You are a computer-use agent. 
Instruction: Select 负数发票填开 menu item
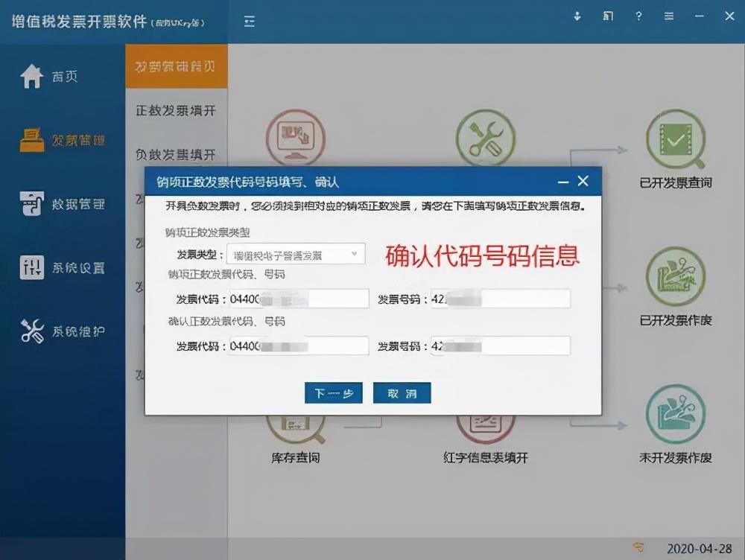coord(176,154)
